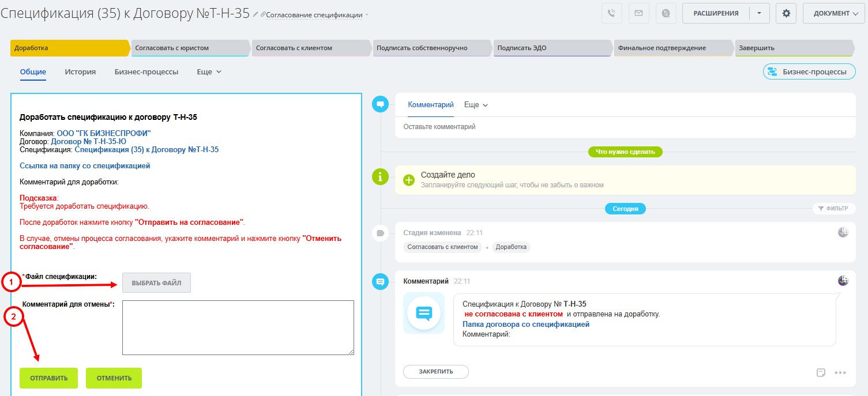Click the author avatar on Комментарий entry
The width and height of the screenshot is (868, 396).
[x=843, y=281]
